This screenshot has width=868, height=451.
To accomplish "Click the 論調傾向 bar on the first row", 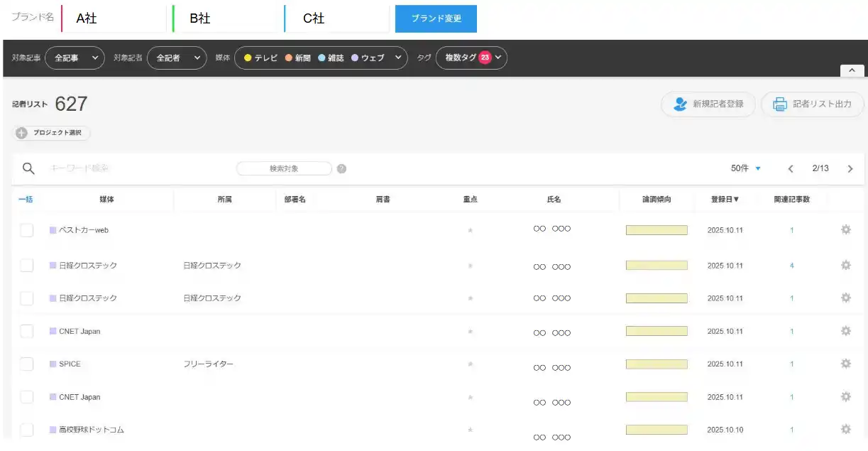I will coord(657,229).
